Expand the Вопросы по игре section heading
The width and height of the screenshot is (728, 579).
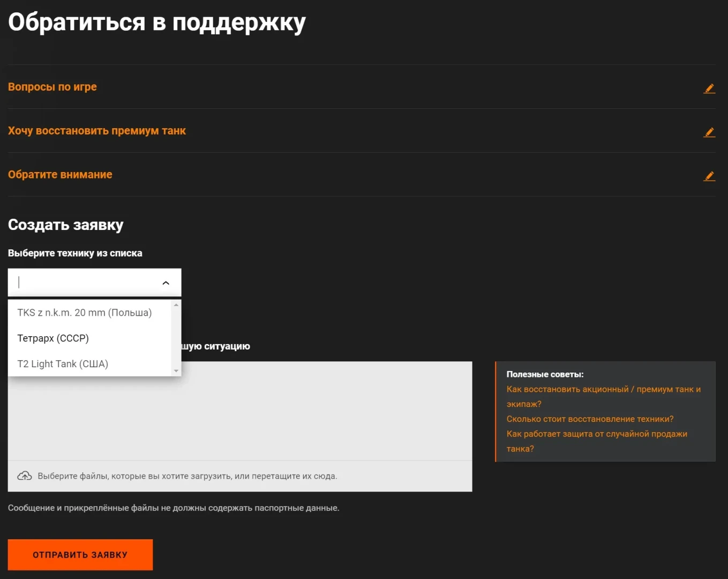52,87
